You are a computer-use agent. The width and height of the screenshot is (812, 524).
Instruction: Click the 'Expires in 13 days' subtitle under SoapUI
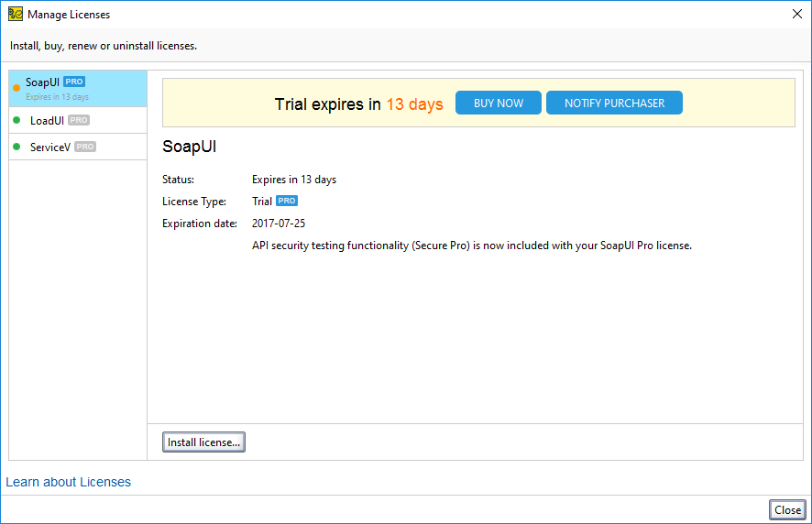[58, 97]
